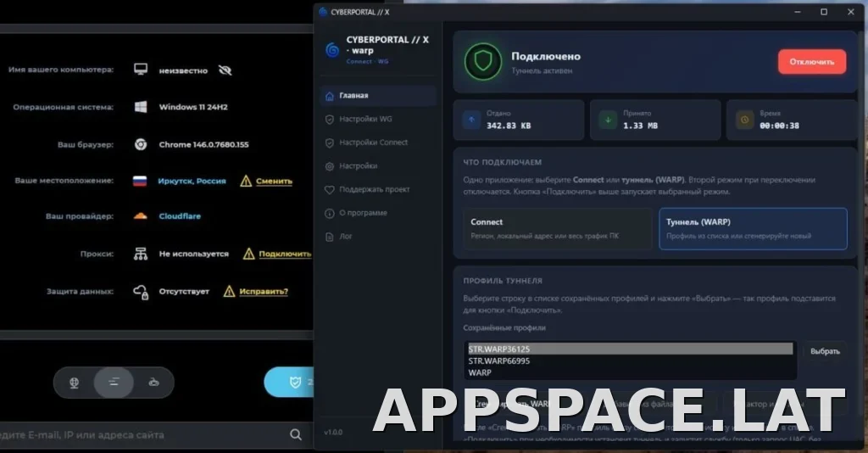Select the list view toggle button
The width and height of the screenshot is (868, 453).
click(x=114, y=382)
